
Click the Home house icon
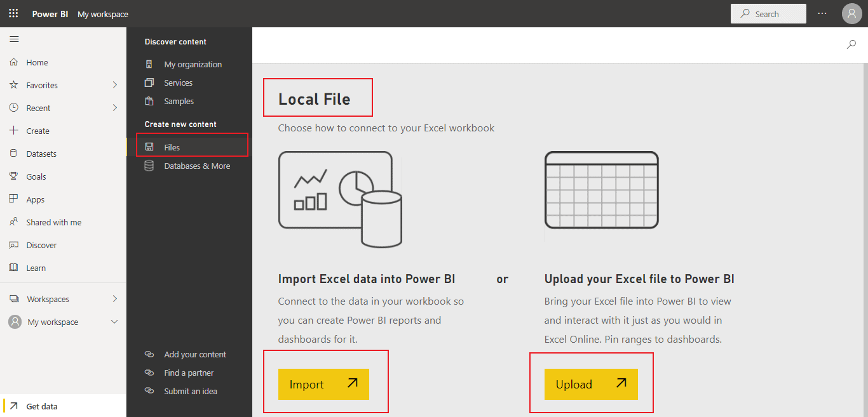pos(14,62)
